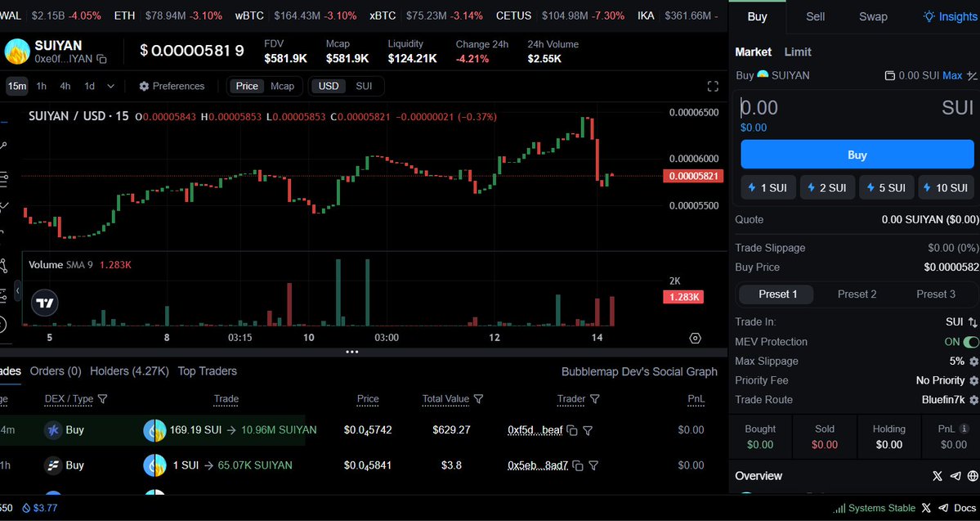Open X (Twitter) link in Overview

(x=937, y=476)
